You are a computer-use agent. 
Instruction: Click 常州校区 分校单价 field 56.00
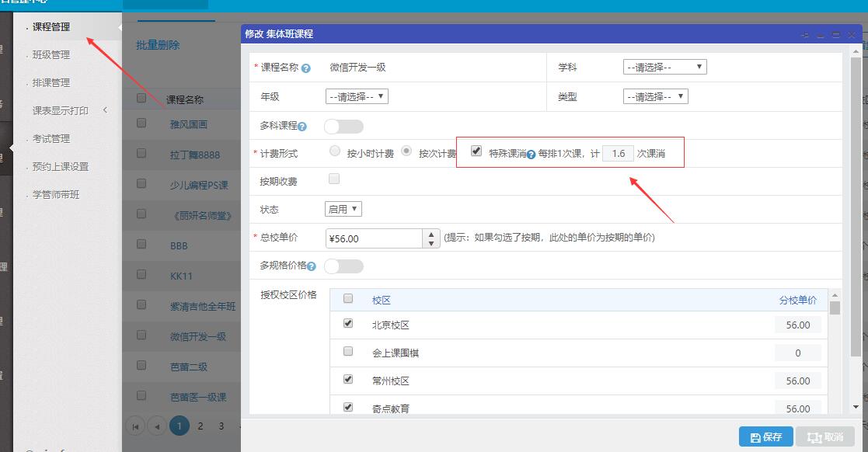click(x=798, y=381)
